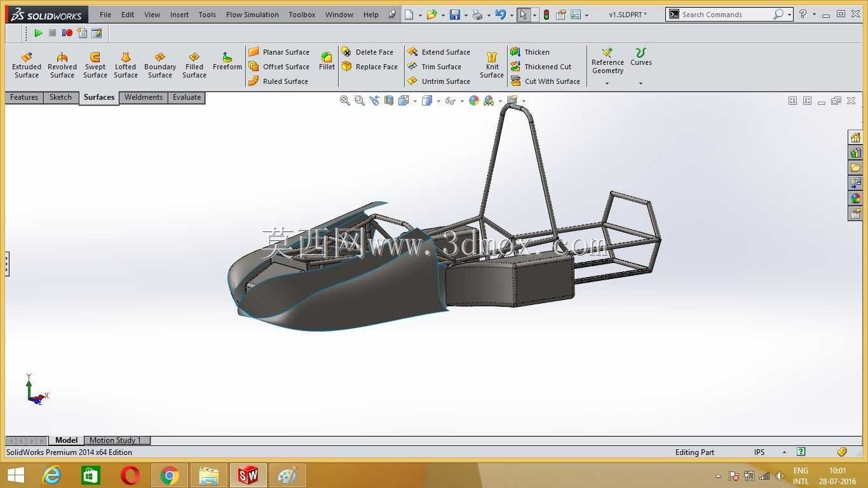
Task: Click the Offset Surface tool
Action: coord(279,67)
